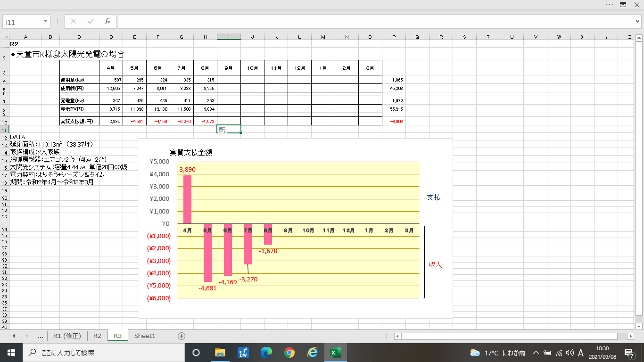
Task: Open Microsoft Edge from the taskbar
Action: 266,353
